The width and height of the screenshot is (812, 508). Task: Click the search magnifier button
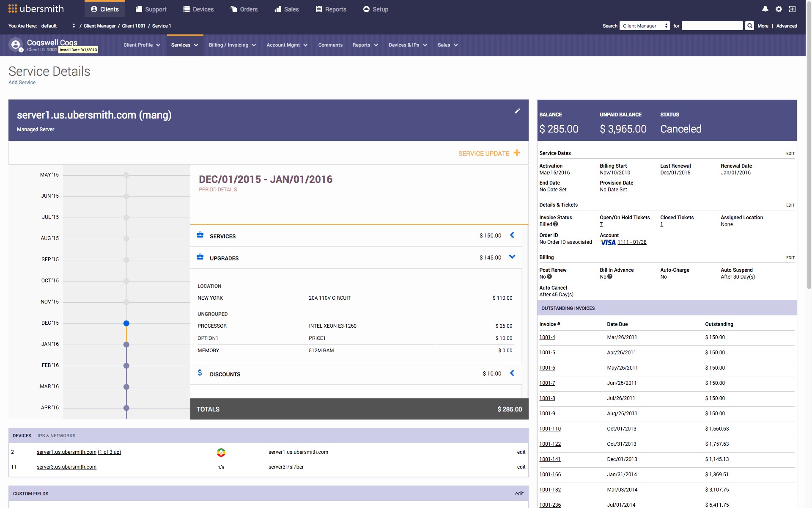[x=749, y=26]
